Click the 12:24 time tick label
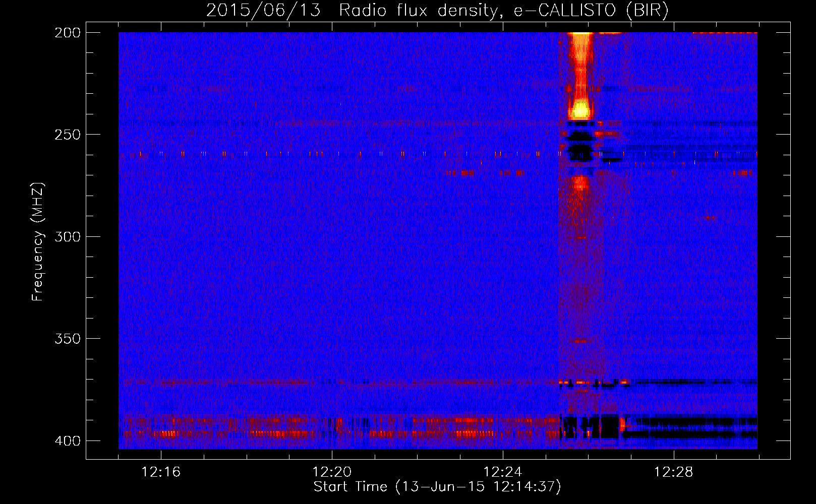The height and width of the screenshot is (504, 816). [503, 472]
